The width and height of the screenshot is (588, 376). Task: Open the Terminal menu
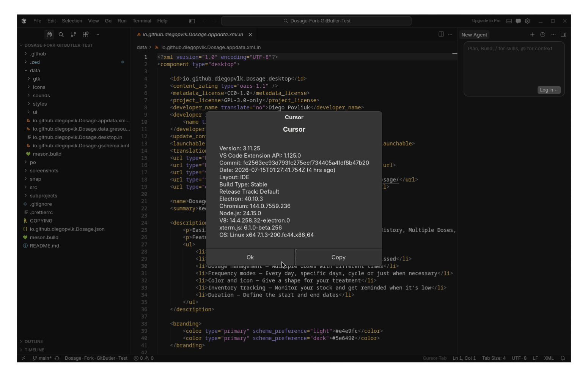click(142, 21)
